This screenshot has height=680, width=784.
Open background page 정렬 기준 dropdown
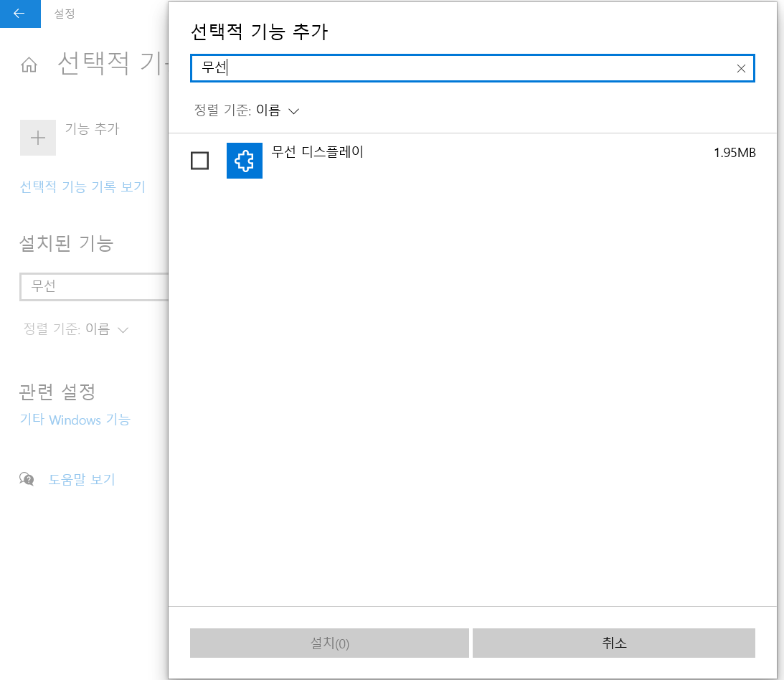76,329
